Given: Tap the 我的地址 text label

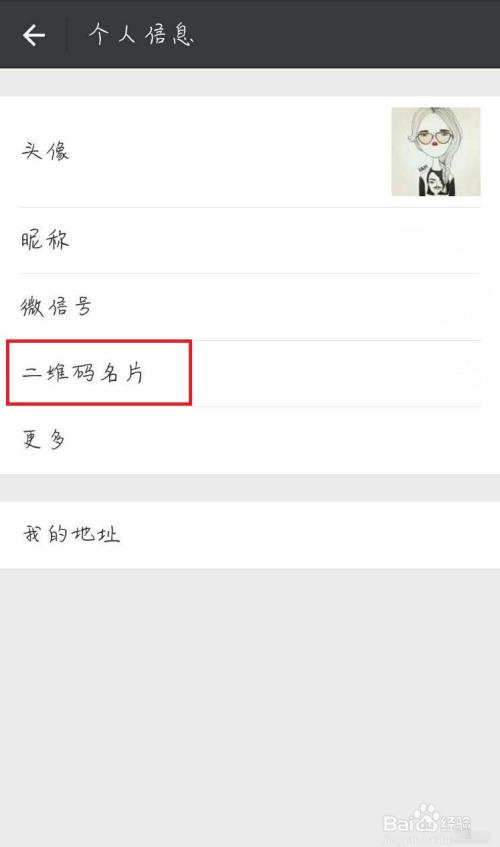Looking at the screenshot, I should pyautogui.click(x=71, y=534).
